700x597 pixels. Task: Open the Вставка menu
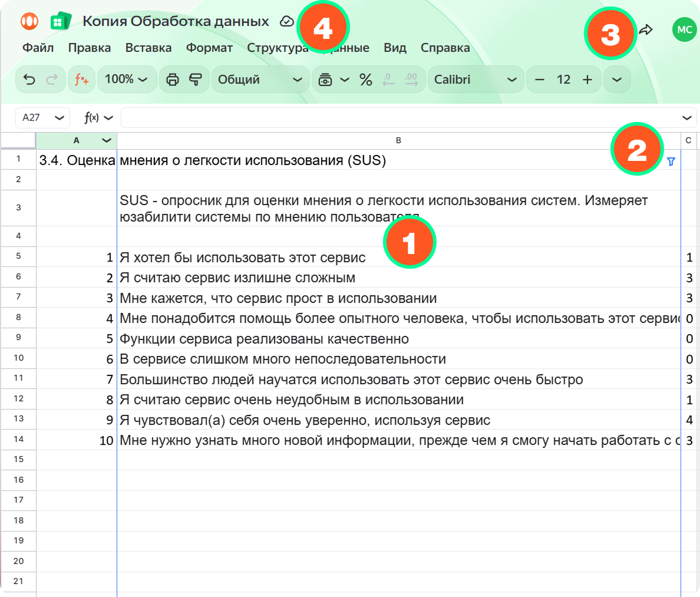(148, 48)
